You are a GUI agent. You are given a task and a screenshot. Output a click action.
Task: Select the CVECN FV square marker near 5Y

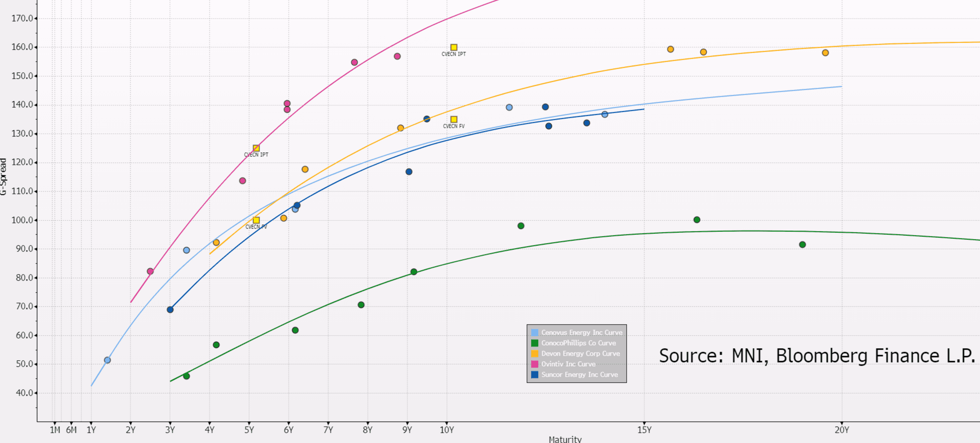pos(256,220)
